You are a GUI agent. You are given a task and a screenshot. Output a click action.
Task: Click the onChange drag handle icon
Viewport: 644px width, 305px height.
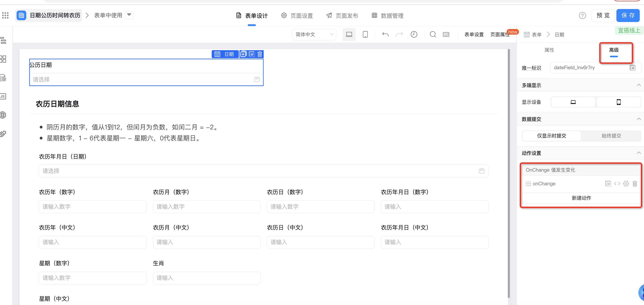pos(528,184)
